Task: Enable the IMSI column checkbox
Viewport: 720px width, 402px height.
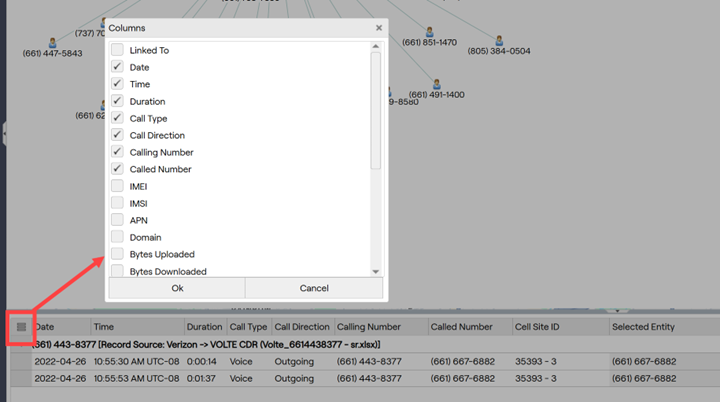Action: (x=117, y=203)
